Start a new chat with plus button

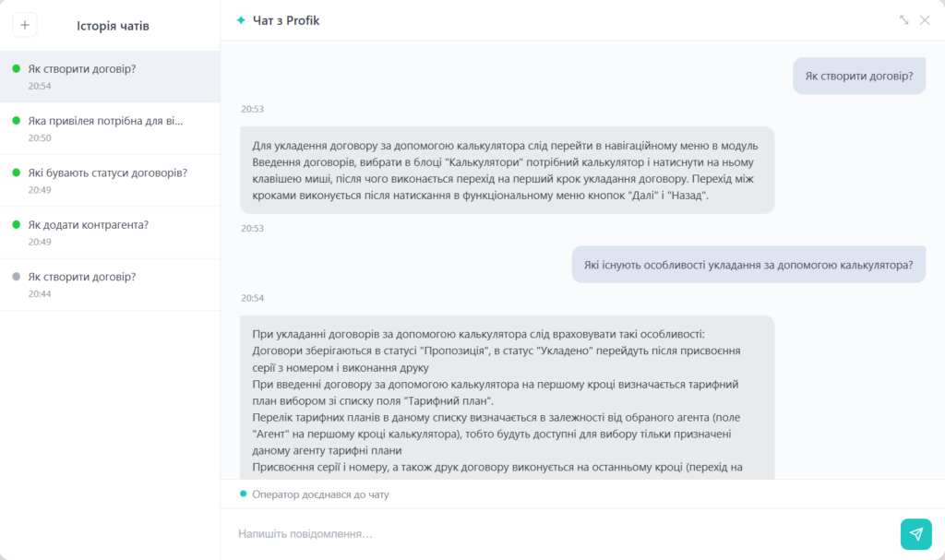[25, 25]
